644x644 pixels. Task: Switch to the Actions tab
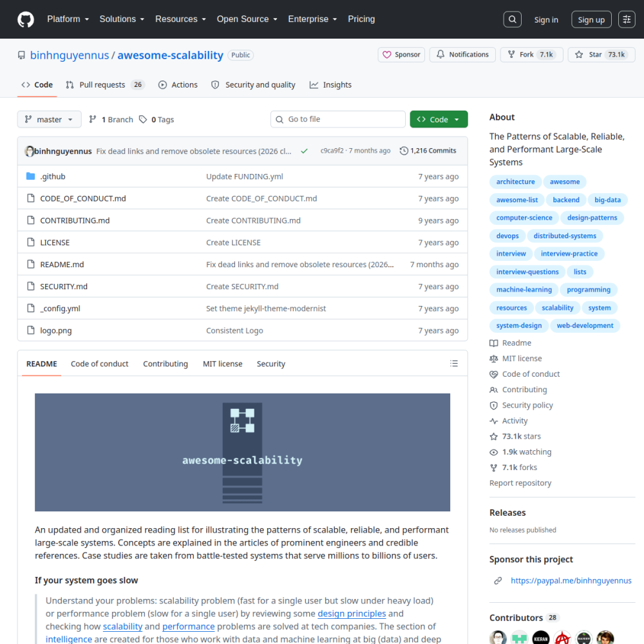[x=178, y=85]
